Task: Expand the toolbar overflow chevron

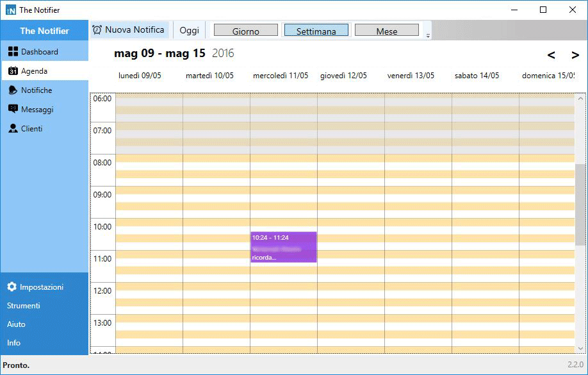Action: coord(427,33)
